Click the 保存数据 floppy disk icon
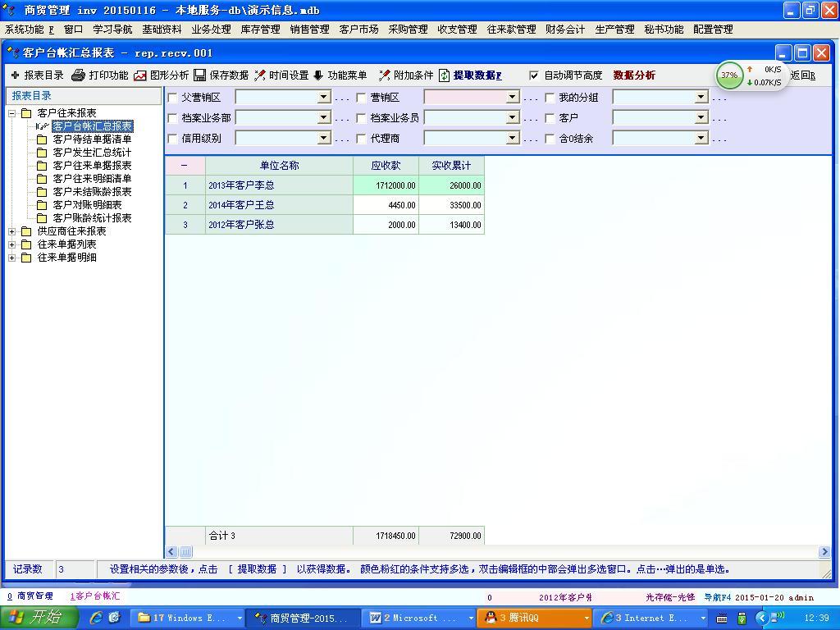 pyautogui.click(x=201, y=75)
